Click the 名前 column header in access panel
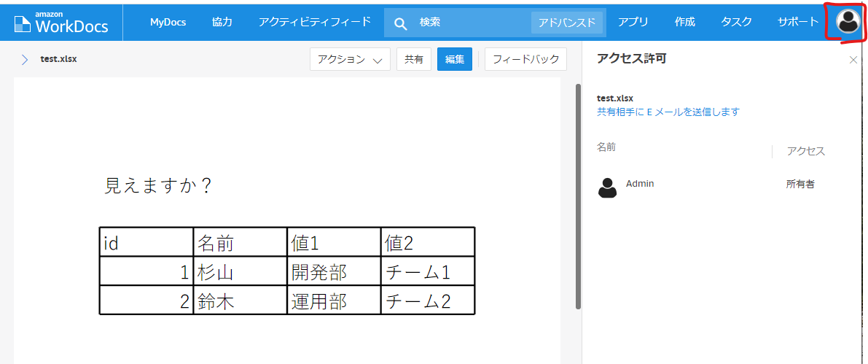Screen dimensions: 868x364 606,147
